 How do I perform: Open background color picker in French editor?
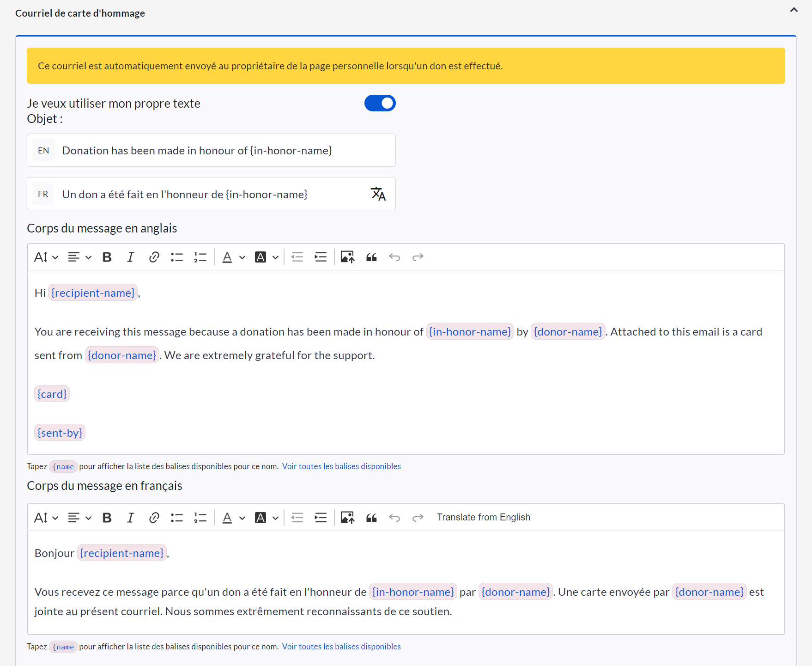(x=267, y=518)
